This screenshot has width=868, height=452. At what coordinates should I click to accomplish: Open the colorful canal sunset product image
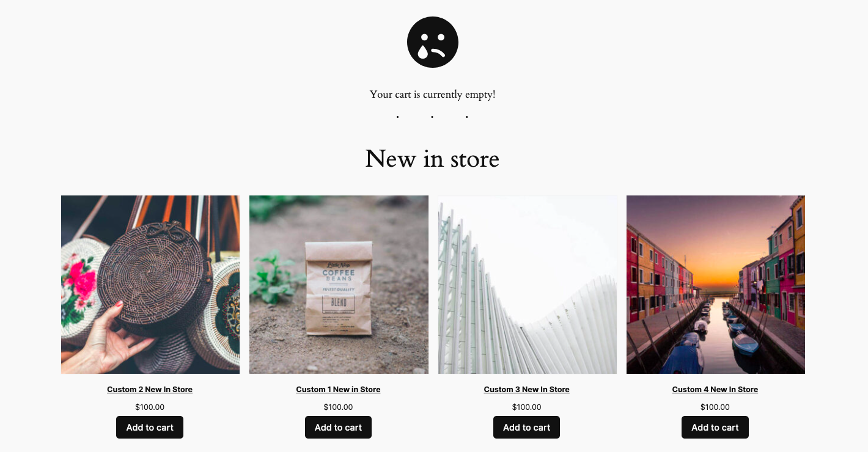(716, 285)
